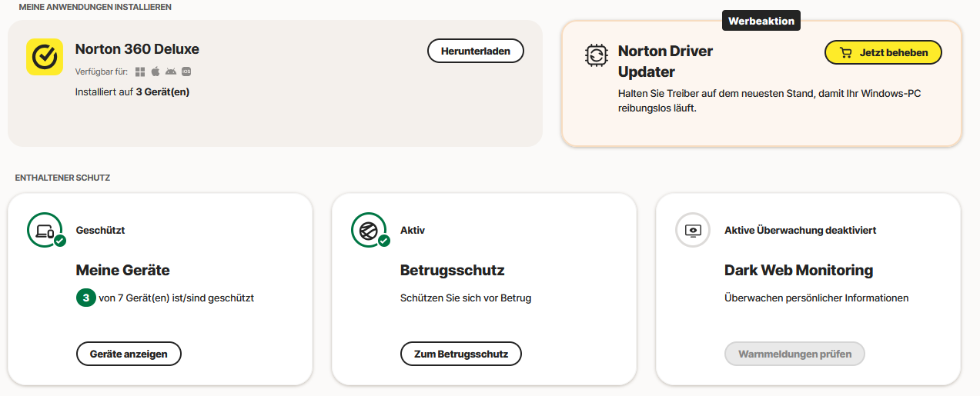This screenshot has height=396, width=980.
Task: Click the Android platform icon
Action: (171, 72)
